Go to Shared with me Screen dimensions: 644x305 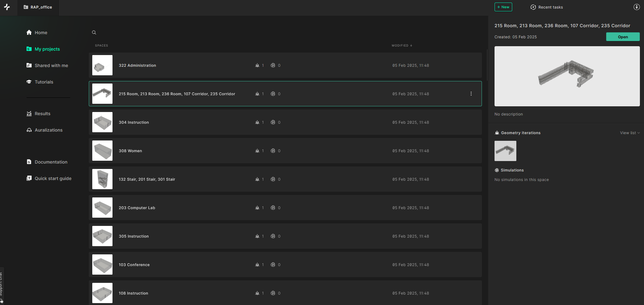point(47,65)
